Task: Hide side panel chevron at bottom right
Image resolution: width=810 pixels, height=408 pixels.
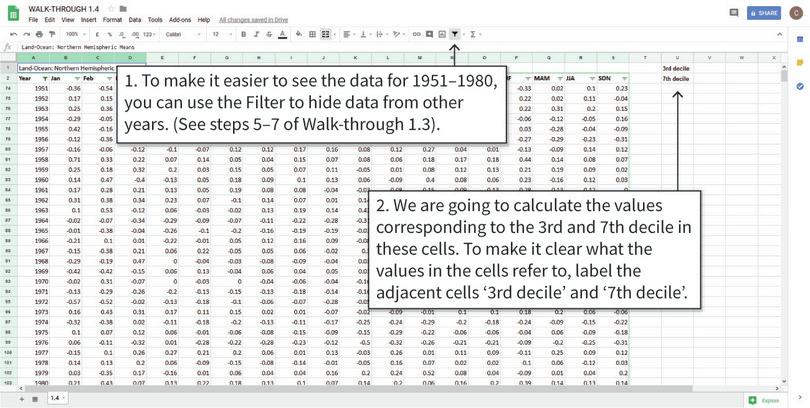Action: [800, 397]
